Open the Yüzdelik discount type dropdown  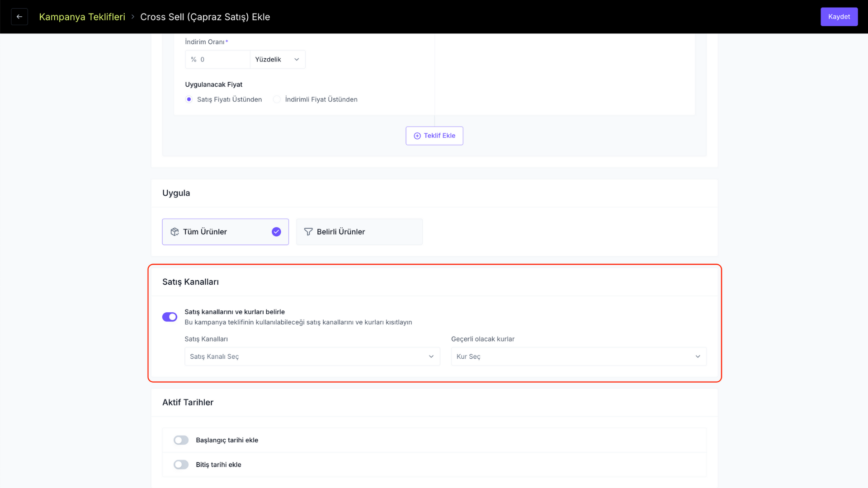278,59
